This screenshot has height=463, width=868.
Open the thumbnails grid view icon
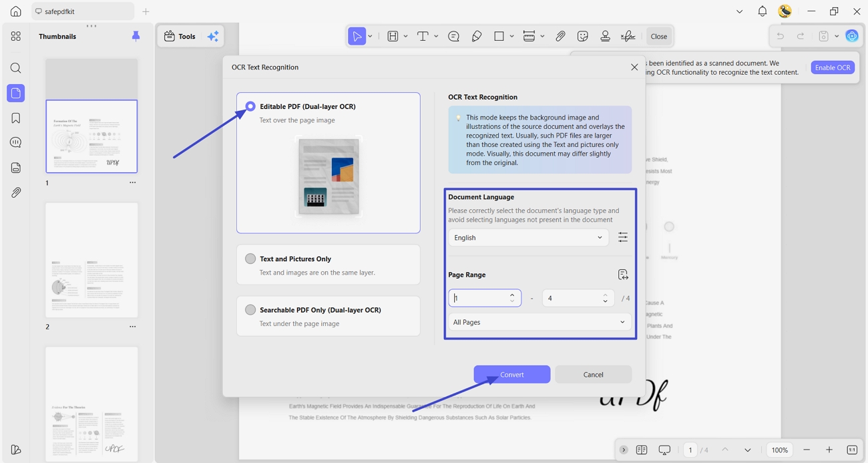(x=16, y=36)
